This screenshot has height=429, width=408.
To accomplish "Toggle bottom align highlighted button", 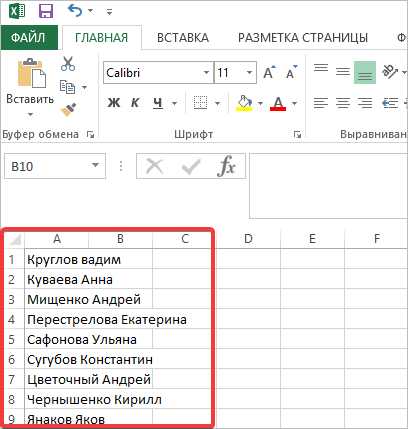I will [x=365, y=72].
